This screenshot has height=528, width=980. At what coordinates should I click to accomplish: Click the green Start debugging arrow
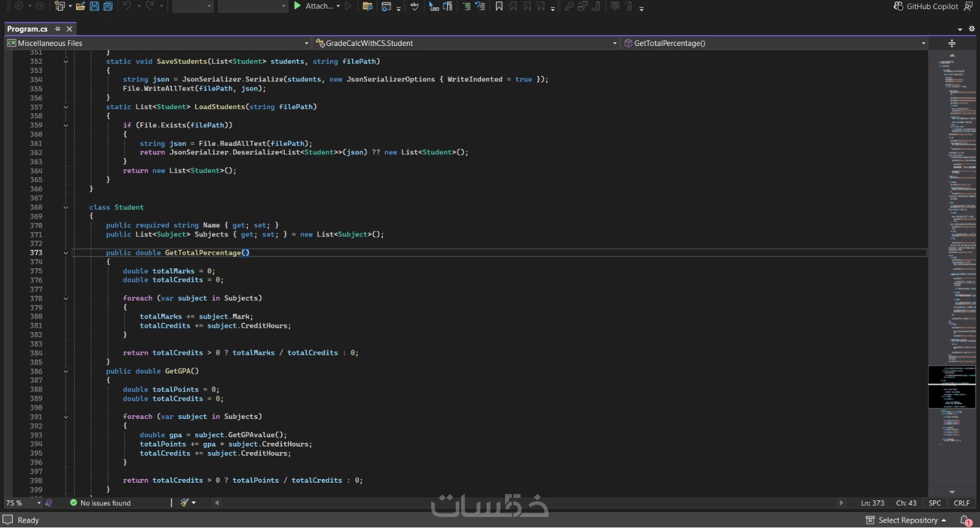(x=297, y=6)
